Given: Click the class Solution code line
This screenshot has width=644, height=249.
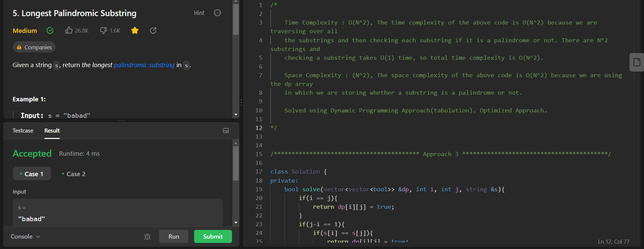Looking at the screenshot, I should click(298, 171).
